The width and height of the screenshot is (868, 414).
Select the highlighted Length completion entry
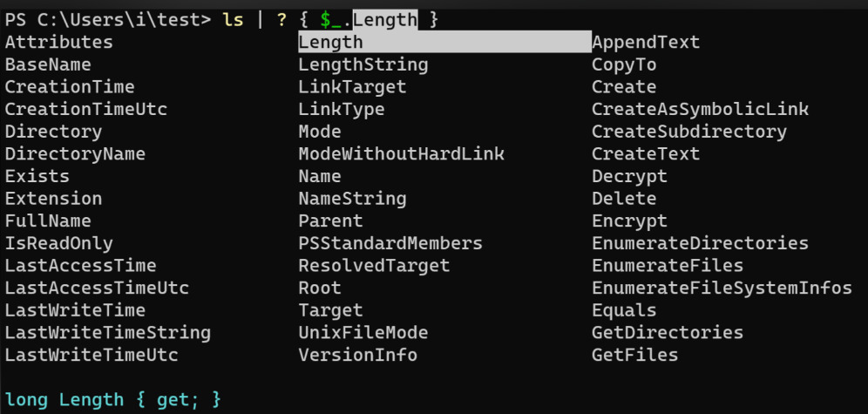tap(331, 42)
